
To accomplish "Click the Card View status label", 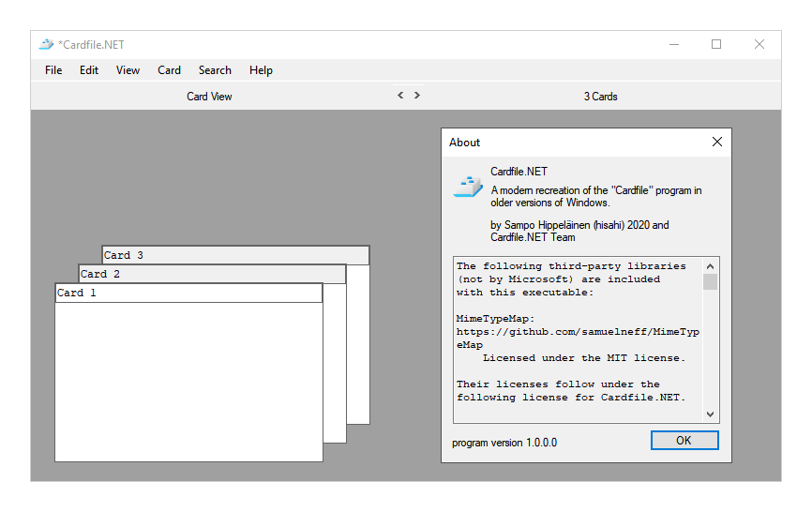I will pyautogui.click(x=209, y=97).
